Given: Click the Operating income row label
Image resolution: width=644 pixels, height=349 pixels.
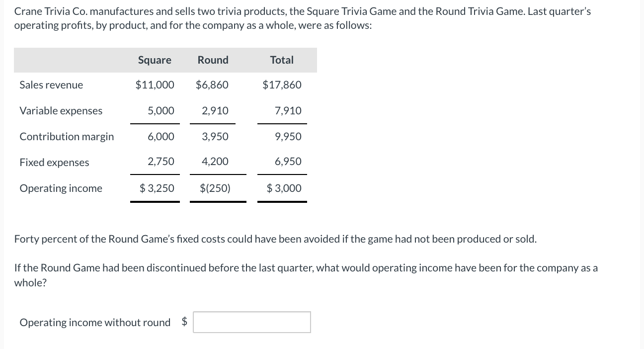Looking at the screenshot, I should point(61,188).
